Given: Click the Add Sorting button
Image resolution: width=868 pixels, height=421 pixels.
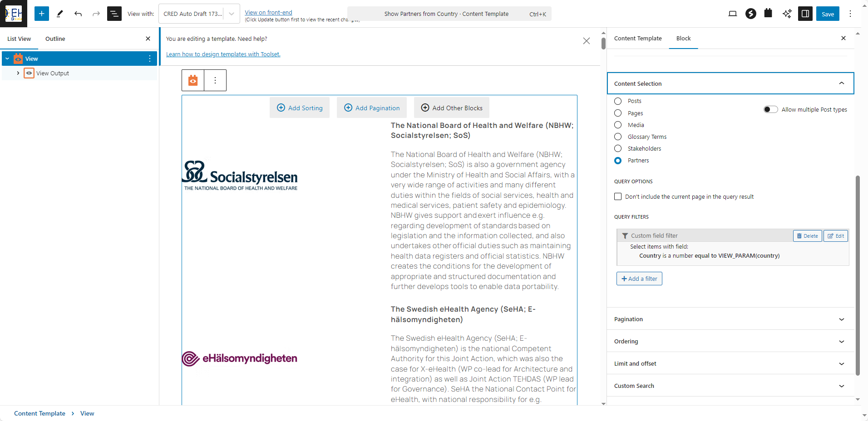Looking at the screenshot, I should click(x=300, y=108).
